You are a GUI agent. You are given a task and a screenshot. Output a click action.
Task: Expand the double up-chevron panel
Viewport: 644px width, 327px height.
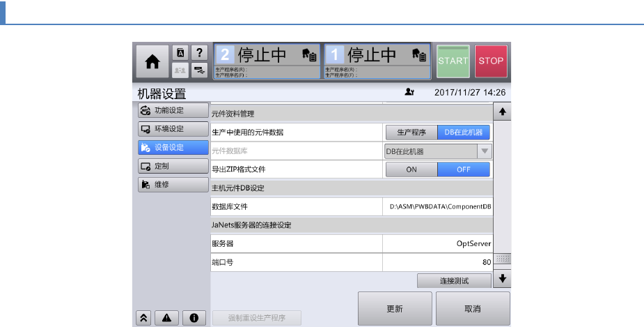click(143, 317)
